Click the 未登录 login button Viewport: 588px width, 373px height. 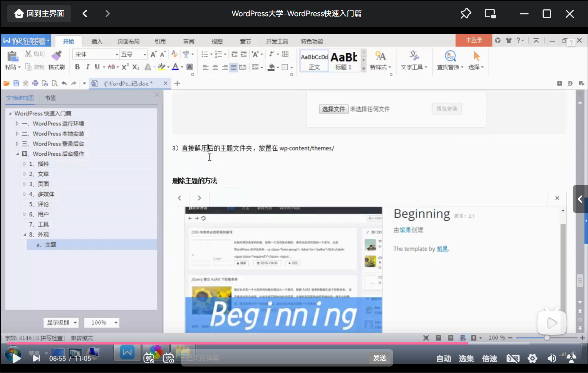tap(474, 40)
